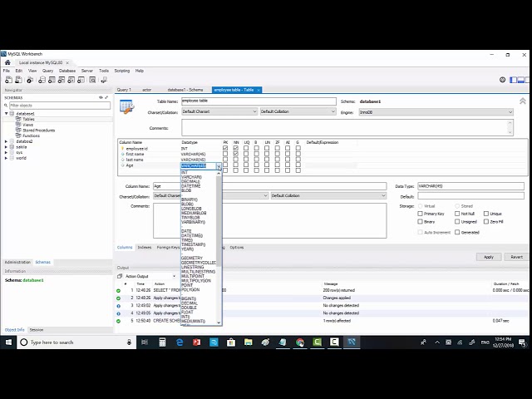Click the Home icon tab
The height and width of the screenshot is (399, 532).
[7, 63]
